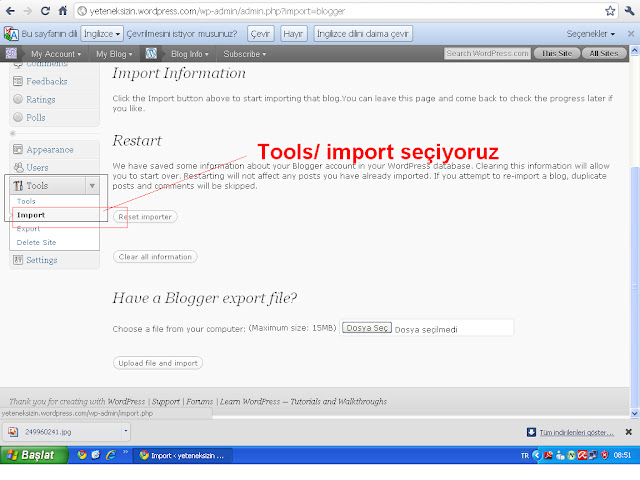Click the Clear all information button
The image size is (640, 480).
(155, 257)
